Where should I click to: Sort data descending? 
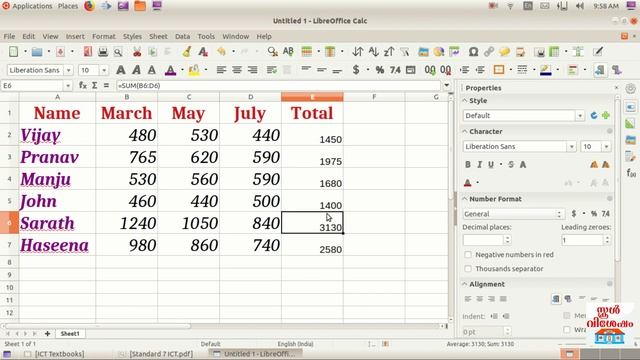(389, 52)
